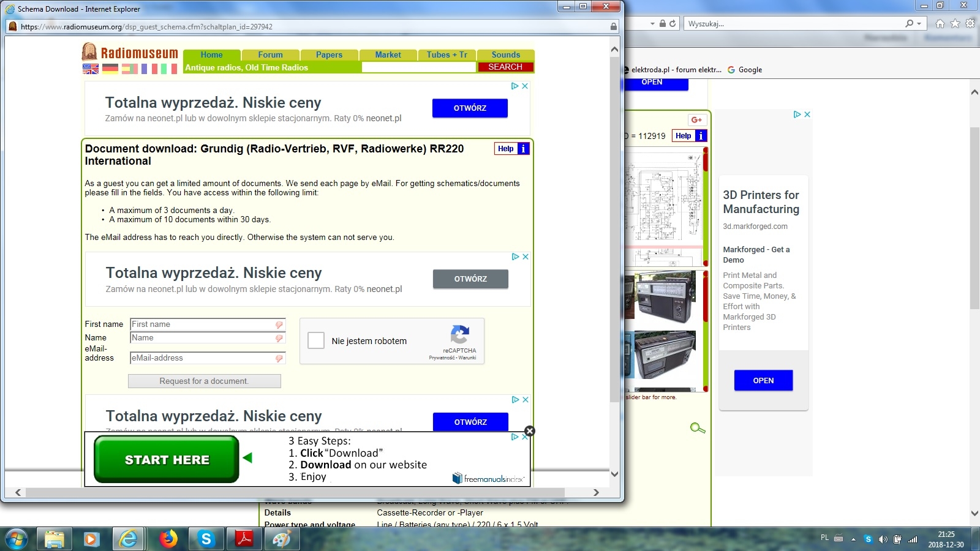The height and width of the screenshot is (551, 980).
Task: Check the 'Nie jestem robotem' reCAPTCHA box
Action: click(316, 341)
